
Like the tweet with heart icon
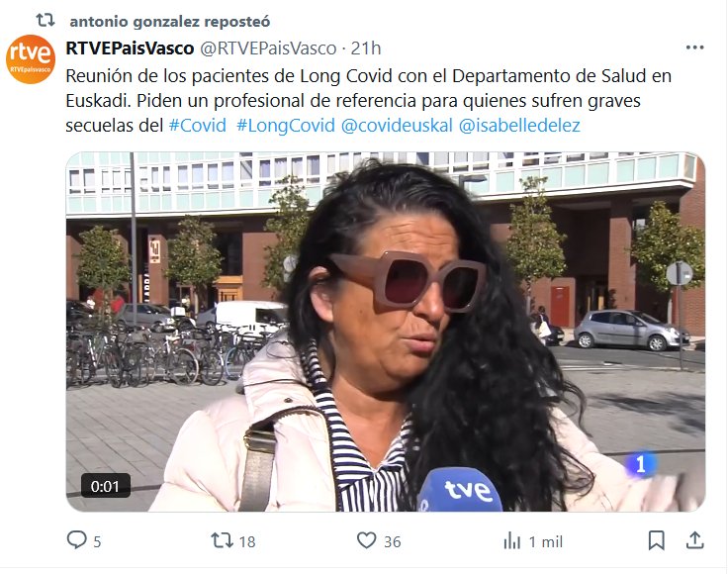pos(366,540)
